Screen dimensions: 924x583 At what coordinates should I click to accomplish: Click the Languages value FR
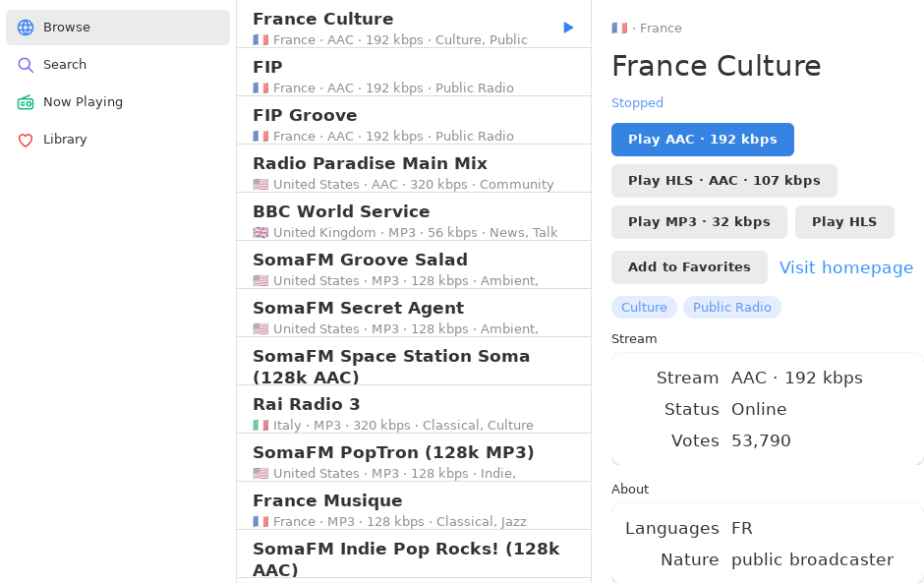point(742,528)
